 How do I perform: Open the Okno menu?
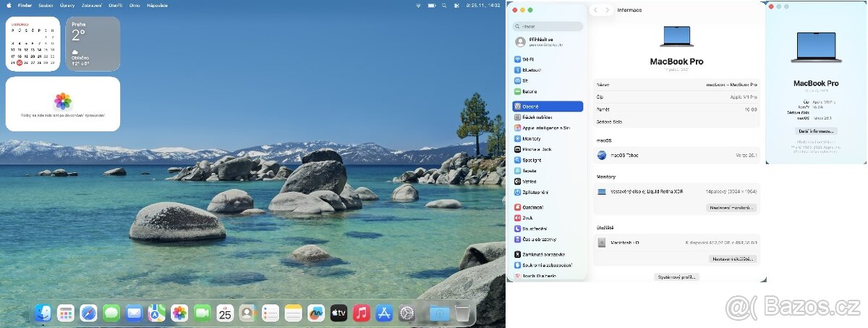coord(135,5)
